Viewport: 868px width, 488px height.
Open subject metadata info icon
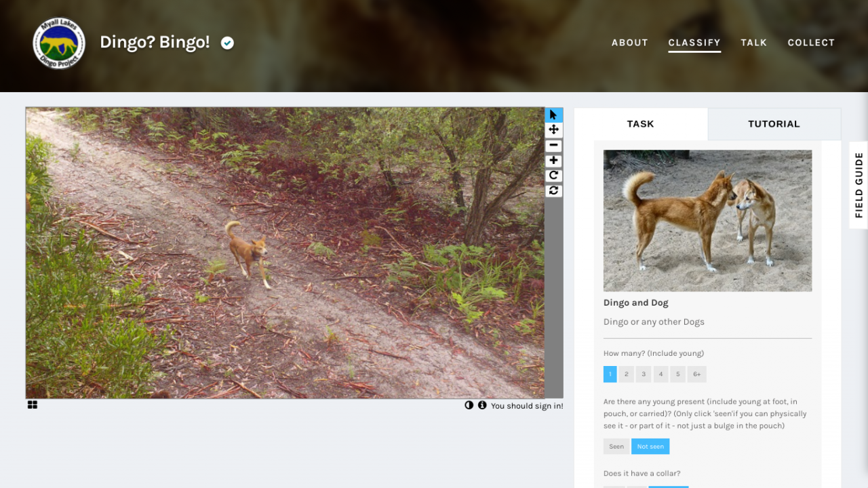(482, 405)
